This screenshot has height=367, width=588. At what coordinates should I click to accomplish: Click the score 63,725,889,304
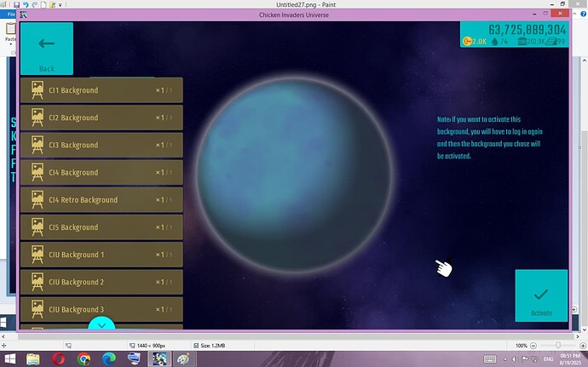tap(527, 29)
